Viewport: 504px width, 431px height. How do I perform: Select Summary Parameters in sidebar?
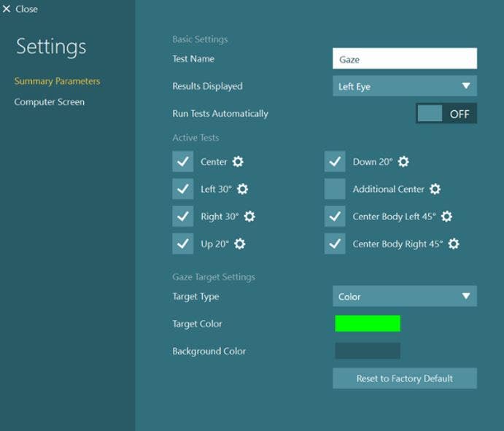57,81
